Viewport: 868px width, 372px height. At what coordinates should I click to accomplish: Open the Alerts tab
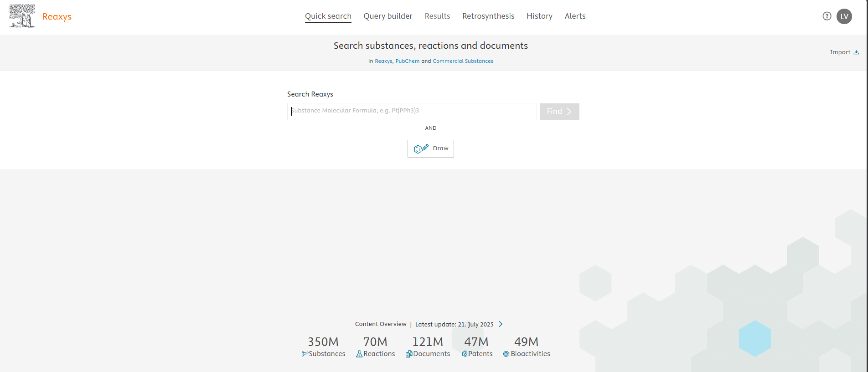(x=575, y=16)
